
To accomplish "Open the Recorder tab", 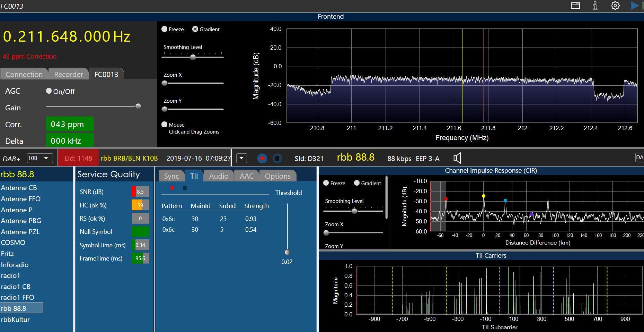I will (x=69, y=74).
